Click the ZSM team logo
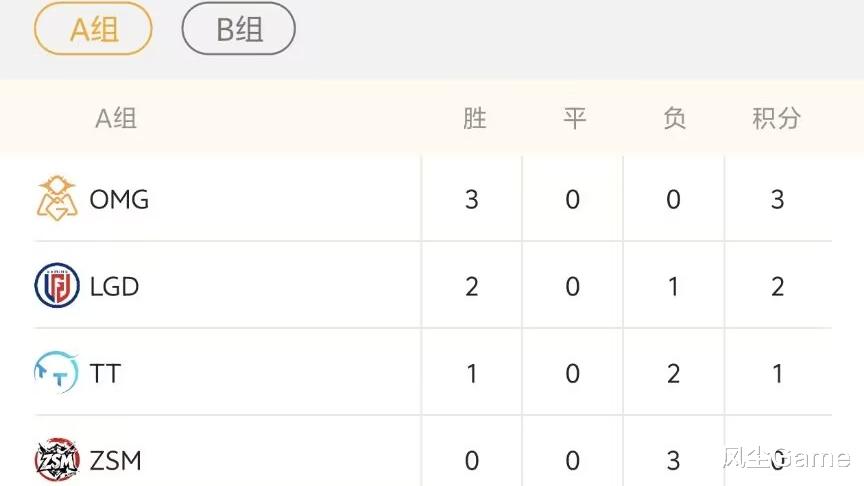Screen dimensions: 864x486 pos(58,460)
